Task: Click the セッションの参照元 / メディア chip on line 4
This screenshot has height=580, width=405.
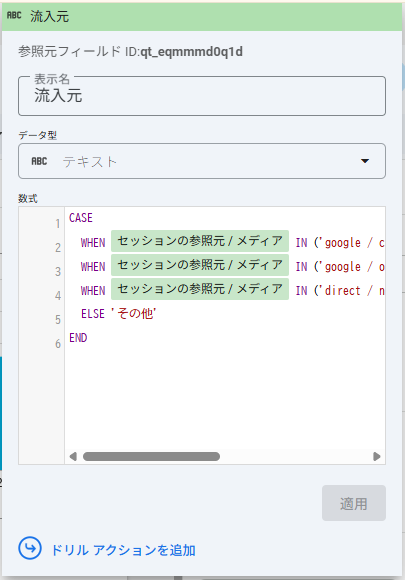Action: [200, 289]
